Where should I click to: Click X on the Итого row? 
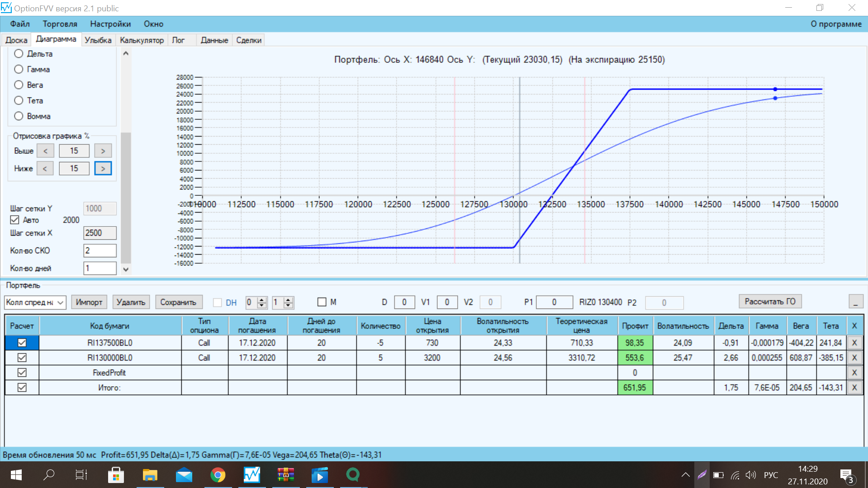854,388
